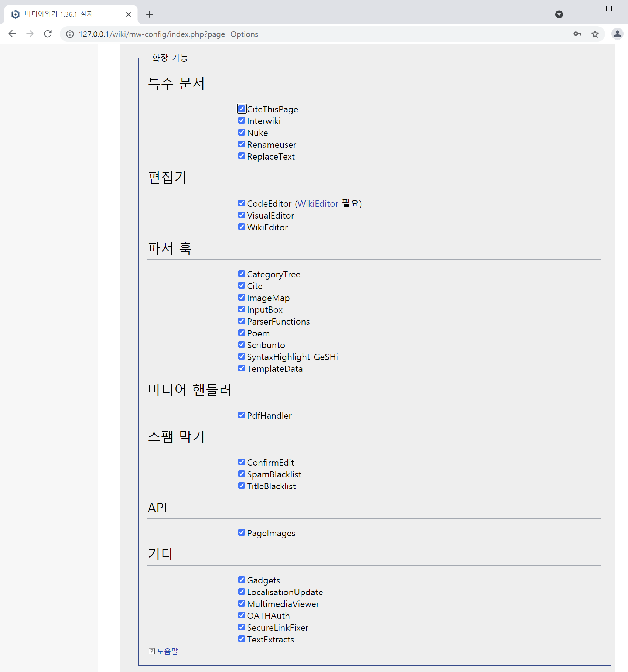Click the forward navigation arrow
The image size is (628, 672).
30,34
